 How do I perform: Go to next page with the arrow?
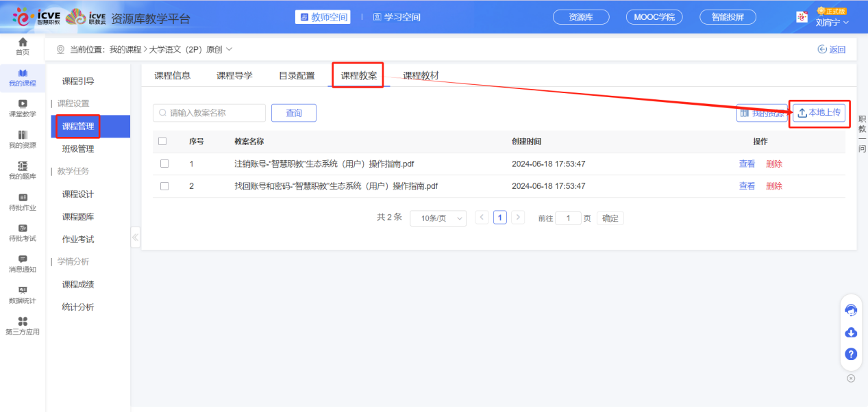tap(518, 216)
